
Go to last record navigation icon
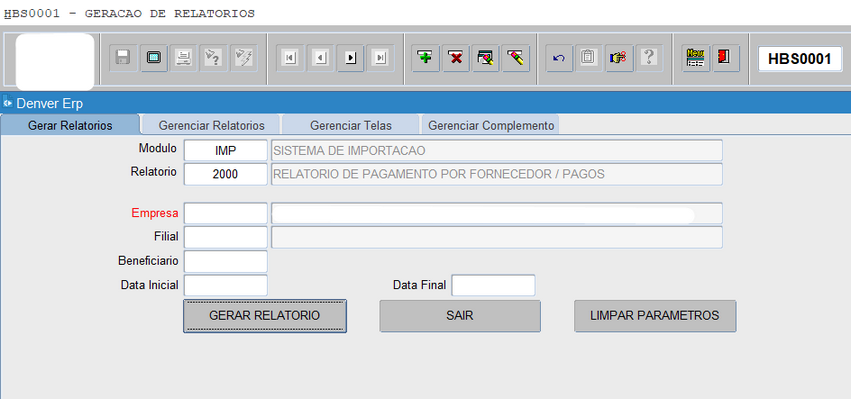point(380,58)
